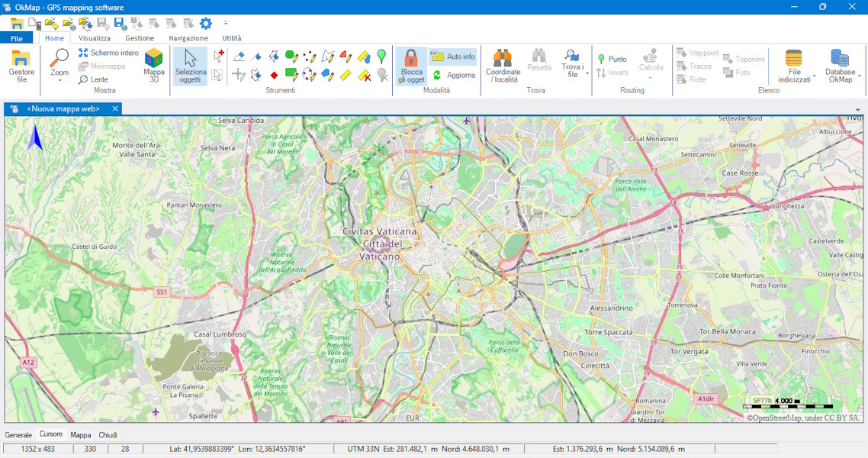Switch to Schermo intero full screen

click(x=108, y=53)
